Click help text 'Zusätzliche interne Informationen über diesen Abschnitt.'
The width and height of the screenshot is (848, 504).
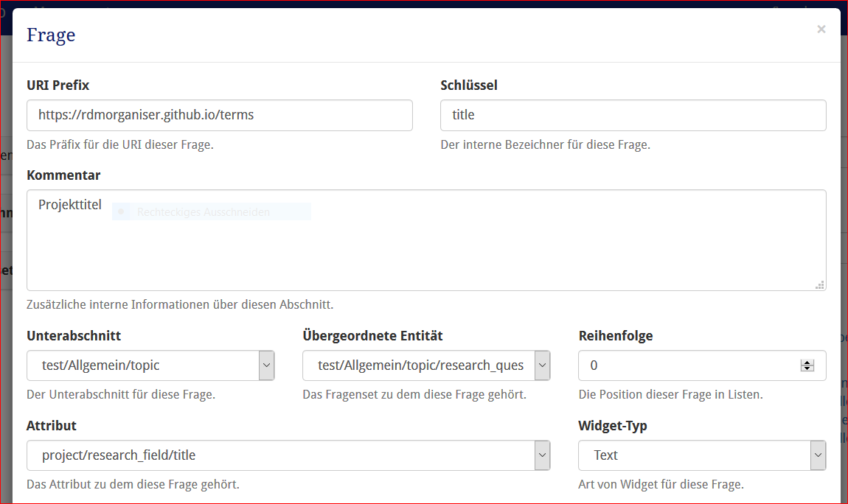click(x=180, y=304)
